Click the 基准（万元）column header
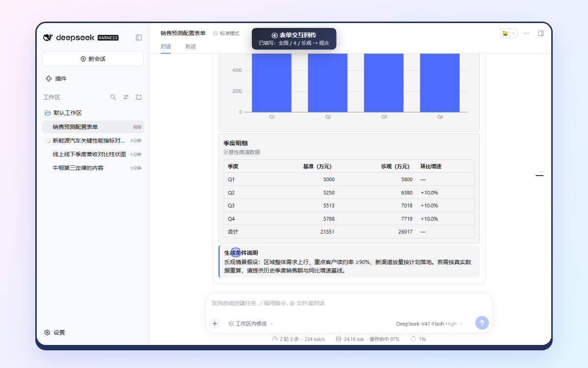Viewport: 588px width, 368px height. (318, 166)
